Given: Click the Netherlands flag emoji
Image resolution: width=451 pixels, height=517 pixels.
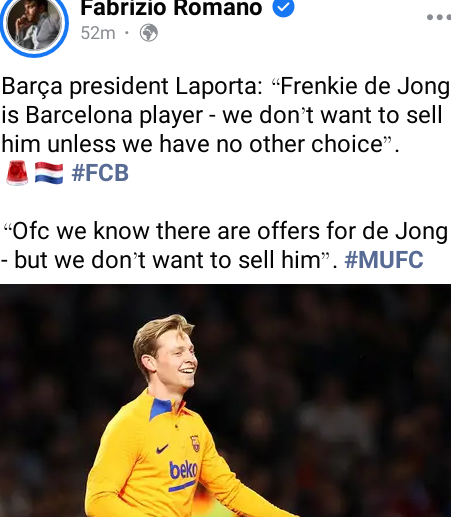Looking at the screenshot, I should coord(49,173).
